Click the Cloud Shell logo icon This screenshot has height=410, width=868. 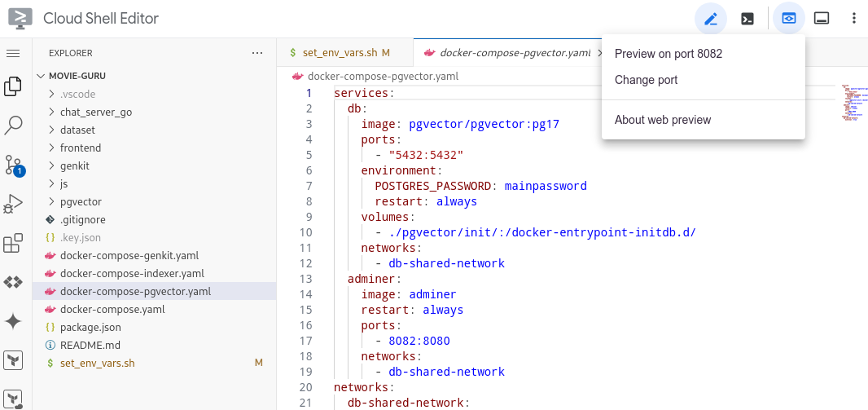pyautogui.click(x=20, y=18)
